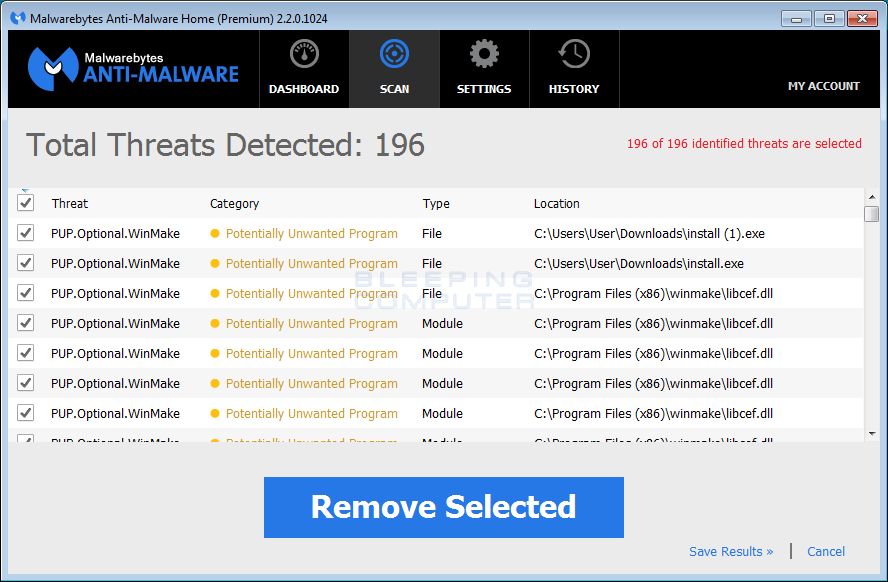Click the orange dot beside the first threat

tap(216, 233)
